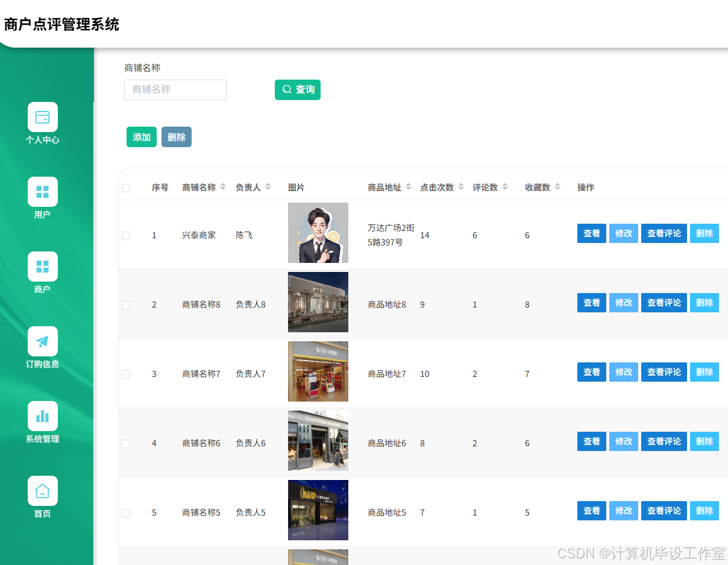Click the 序号 column header

(160, 188)
